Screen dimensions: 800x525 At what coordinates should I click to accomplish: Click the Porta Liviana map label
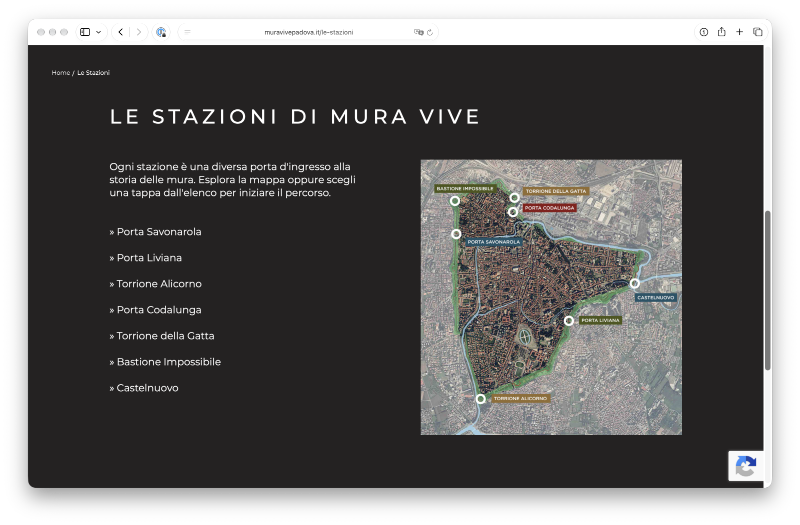(x=600, y=320)
